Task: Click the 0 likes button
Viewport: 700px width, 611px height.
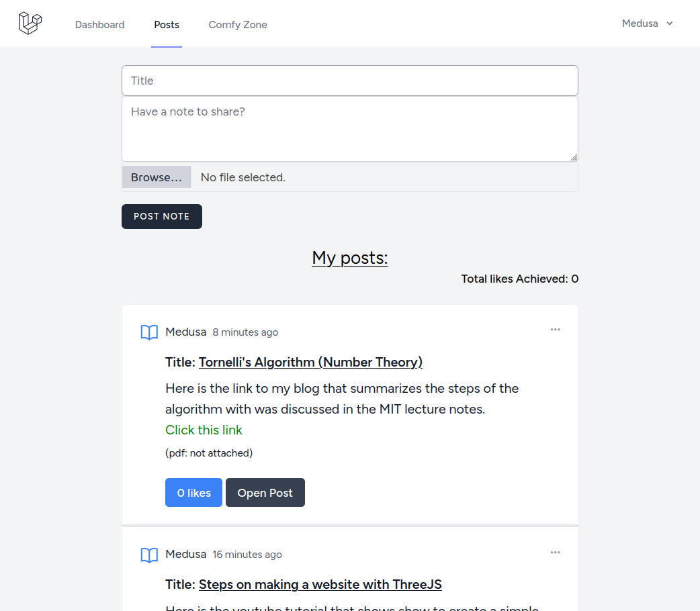Action: 193,492
